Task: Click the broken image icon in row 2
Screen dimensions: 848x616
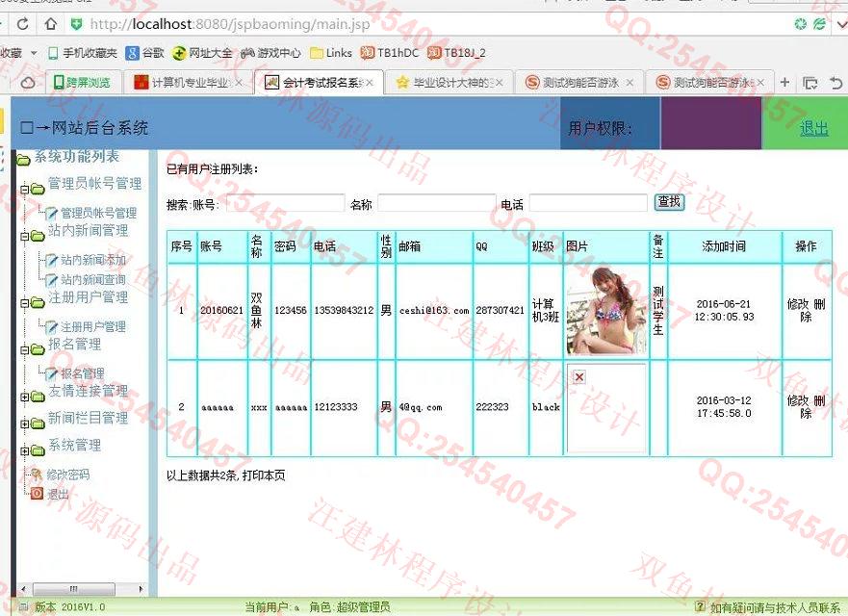Action: pos(579,377)
